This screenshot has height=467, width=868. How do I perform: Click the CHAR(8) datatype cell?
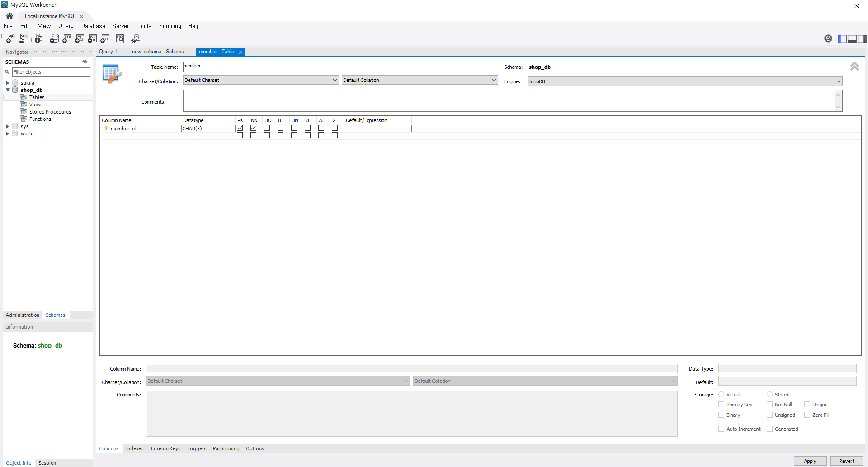tap(208, 129)
